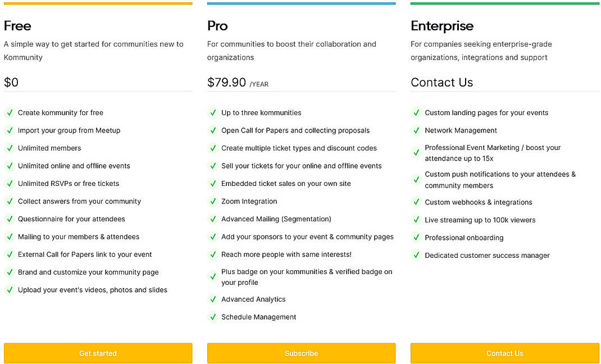Image resolution: width=601 pixels, height=364 pixels.
Task: Click the checkmark next to 'Schedule Management'
Action: tap(213, 317)
